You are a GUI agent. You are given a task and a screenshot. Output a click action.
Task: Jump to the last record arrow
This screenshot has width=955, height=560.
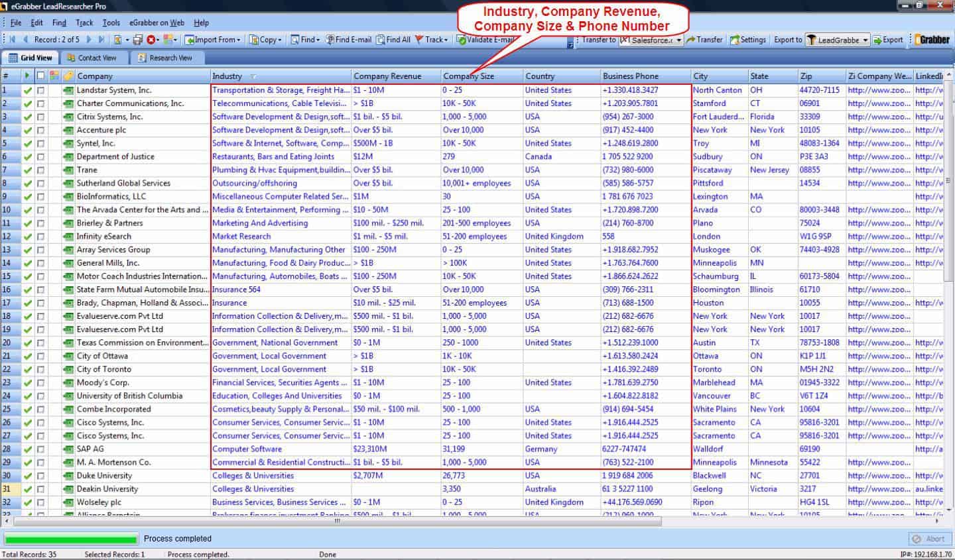(x=101, y=40)
